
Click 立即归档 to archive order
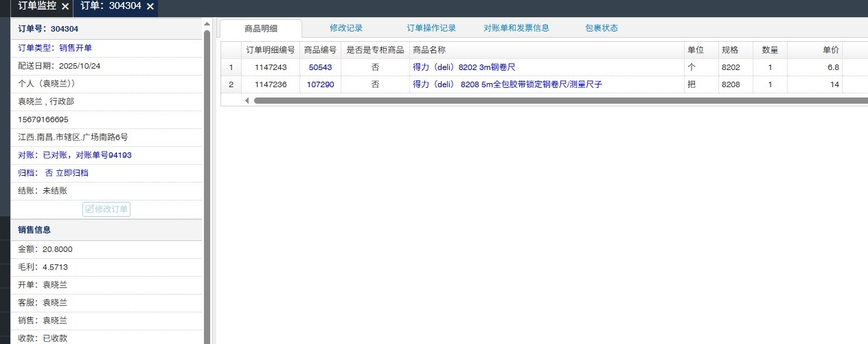pos(71,173)
